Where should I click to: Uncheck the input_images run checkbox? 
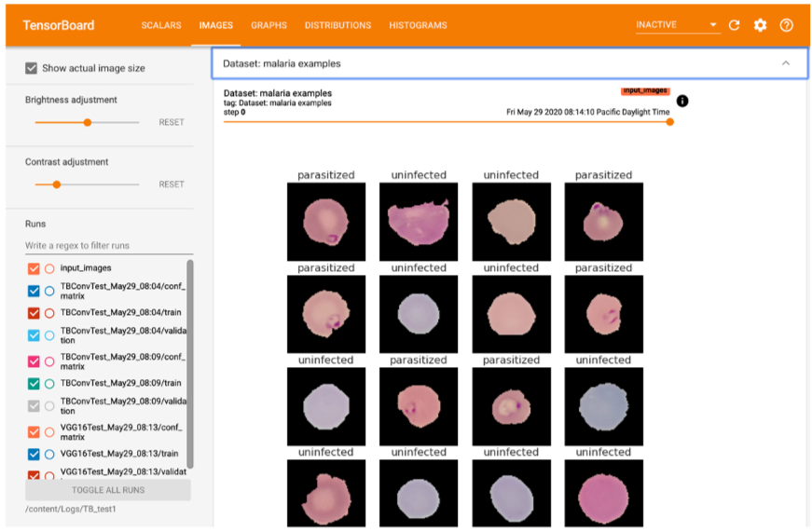coord(34,268)
